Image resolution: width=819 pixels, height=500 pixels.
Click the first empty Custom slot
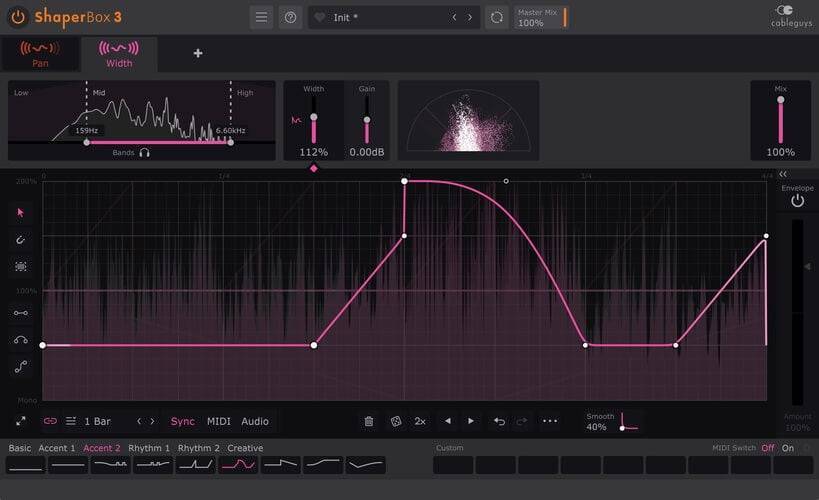453,465
